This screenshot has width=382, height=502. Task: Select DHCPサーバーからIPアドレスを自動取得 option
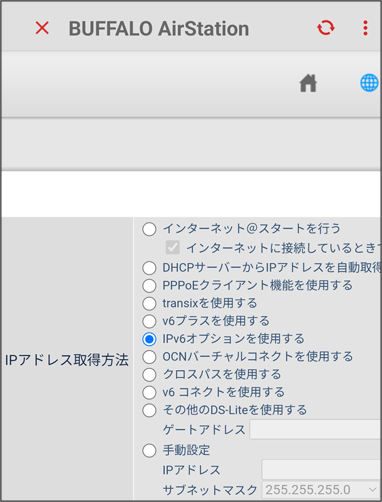point(149,268)
